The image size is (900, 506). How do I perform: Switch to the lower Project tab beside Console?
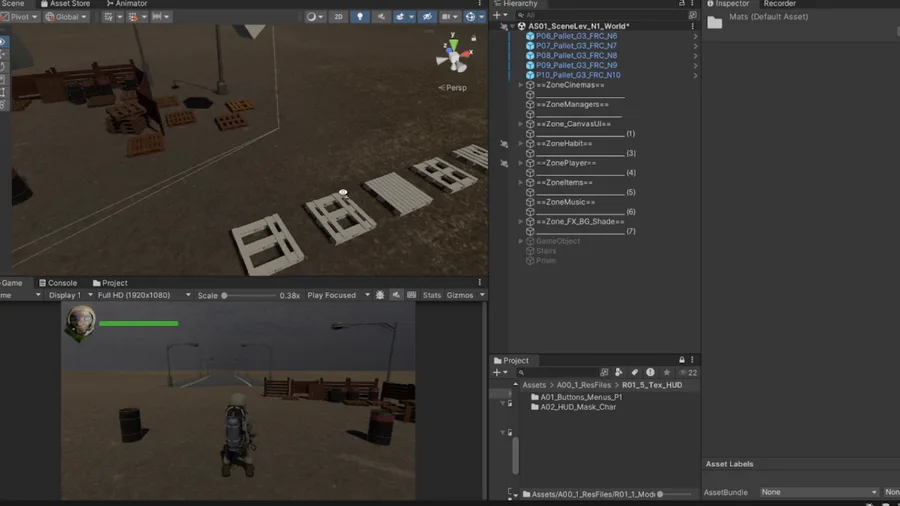[110, 283]
